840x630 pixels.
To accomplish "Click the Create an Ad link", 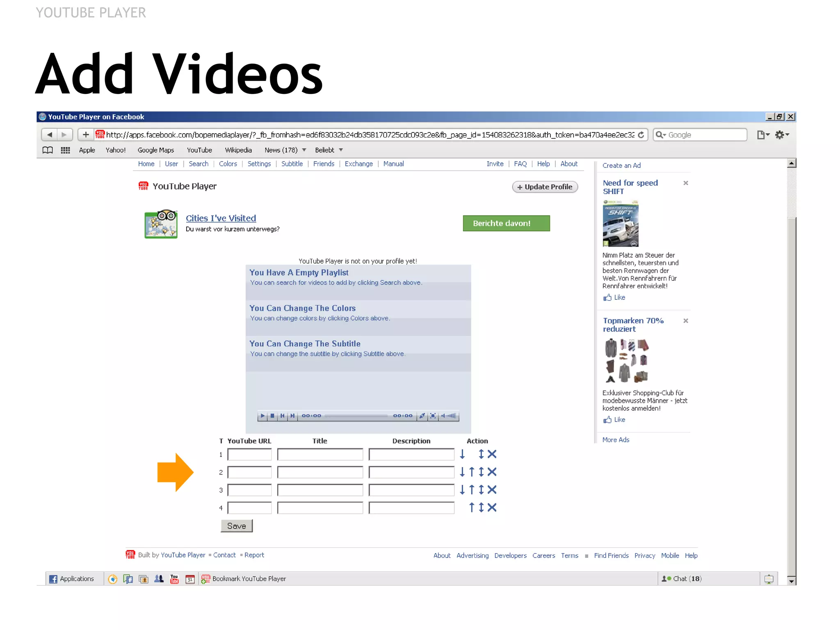I will (x=622, y=166).
